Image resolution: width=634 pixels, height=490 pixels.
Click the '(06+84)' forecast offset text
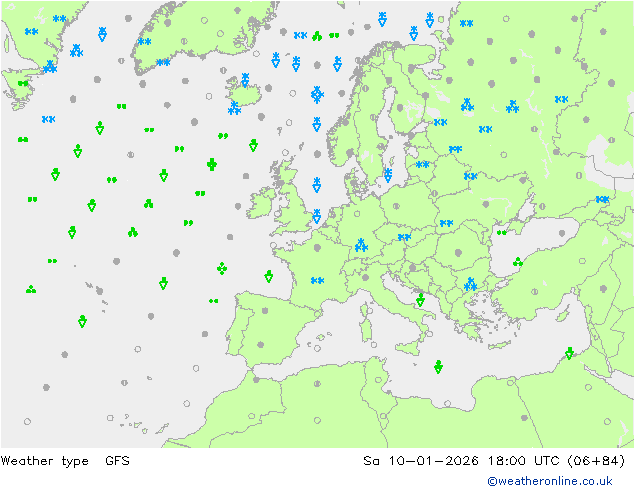pyautogui.click(x=596, y=461)
